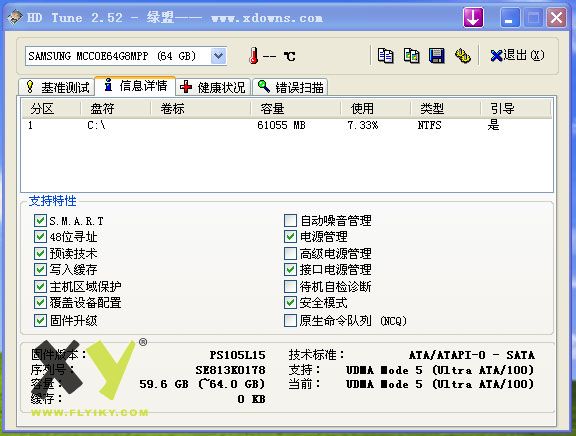Toggle the 预读技术 checkbox
Image resolution: width=576 pixels, height=436 pixels.
(x=40, y=253)
